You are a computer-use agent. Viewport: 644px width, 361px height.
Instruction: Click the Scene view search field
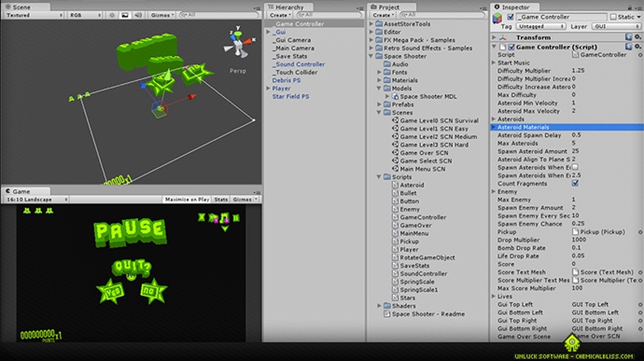[x=219, y=15]
